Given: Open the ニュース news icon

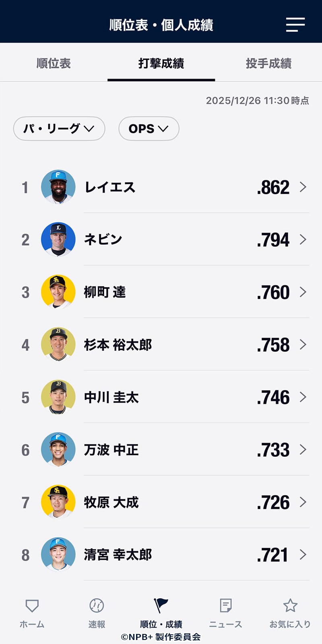Looking at the screenshot, I should (225, 605).
